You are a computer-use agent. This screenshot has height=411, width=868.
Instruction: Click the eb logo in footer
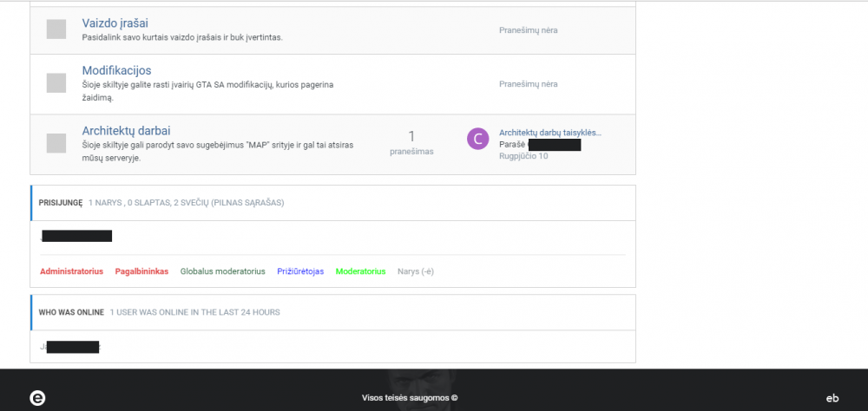[832, 398]
